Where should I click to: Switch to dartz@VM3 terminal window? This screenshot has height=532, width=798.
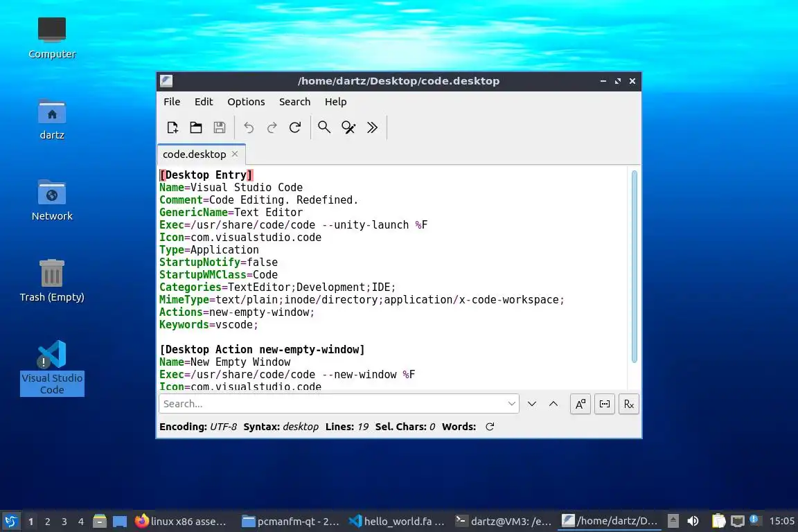coord(504,522)
